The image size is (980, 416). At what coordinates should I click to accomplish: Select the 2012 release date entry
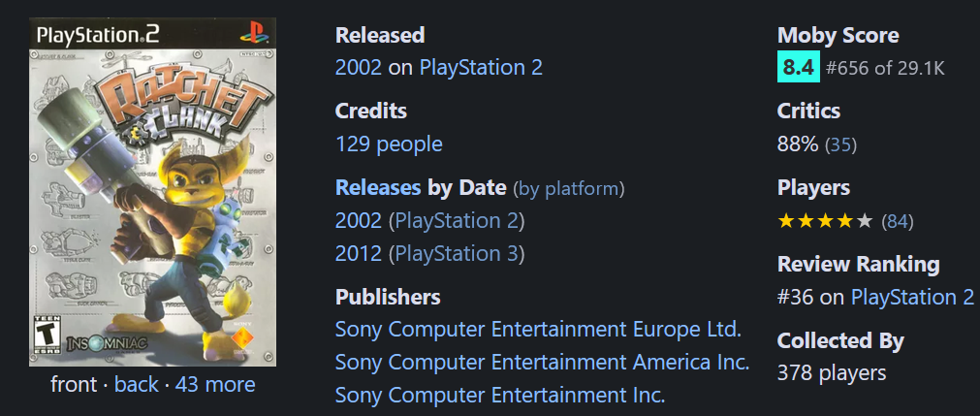tap(358, 253)
